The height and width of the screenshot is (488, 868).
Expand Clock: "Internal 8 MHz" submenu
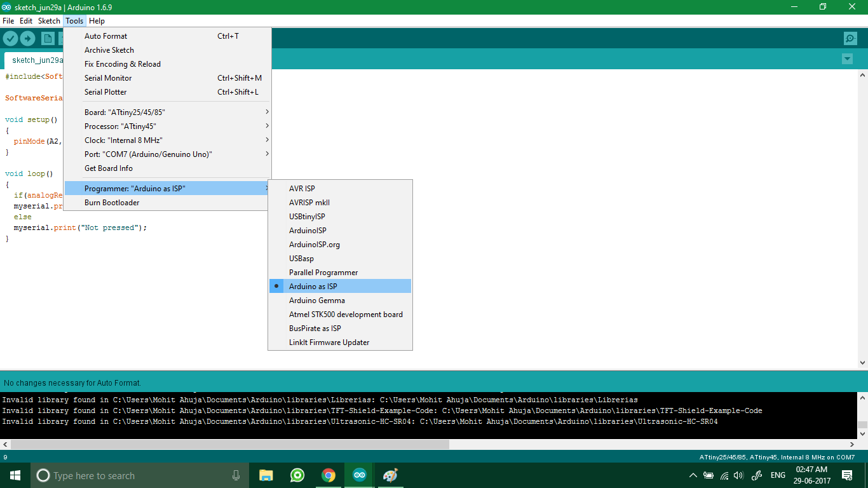point(168,140)
